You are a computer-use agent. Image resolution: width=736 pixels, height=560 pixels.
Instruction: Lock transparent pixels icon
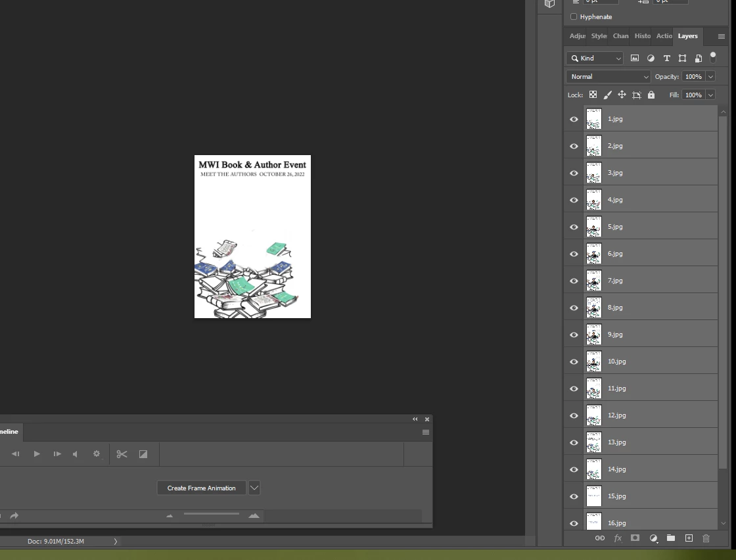point(593,95)
